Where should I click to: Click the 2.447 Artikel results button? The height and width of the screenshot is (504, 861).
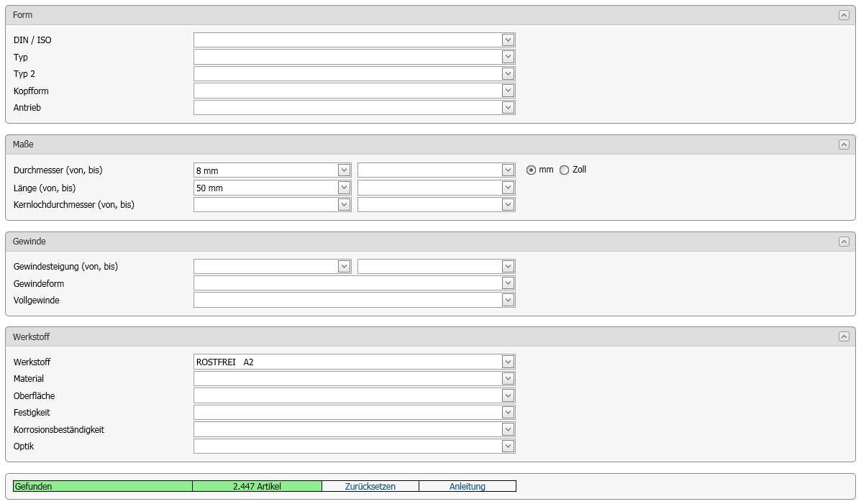[257, 487]
